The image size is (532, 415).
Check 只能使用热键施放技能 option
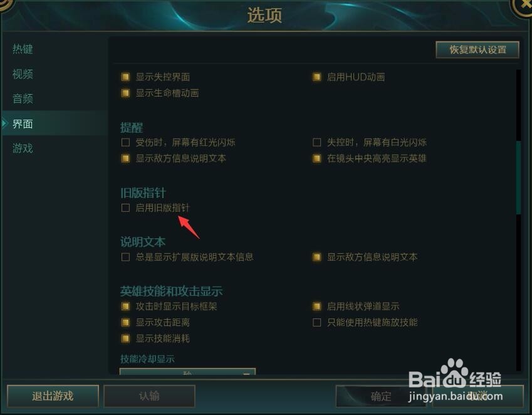tap(316, 322)
